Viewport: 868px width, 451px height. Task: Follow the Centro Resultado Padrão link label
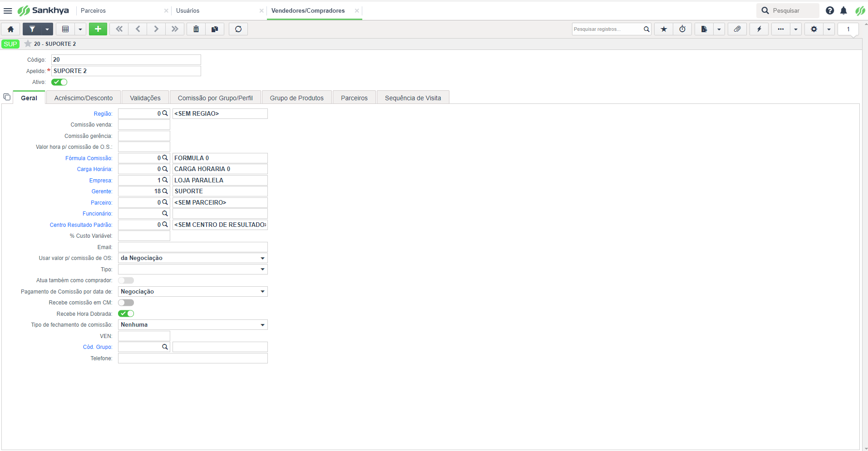(x=81, y=225)
